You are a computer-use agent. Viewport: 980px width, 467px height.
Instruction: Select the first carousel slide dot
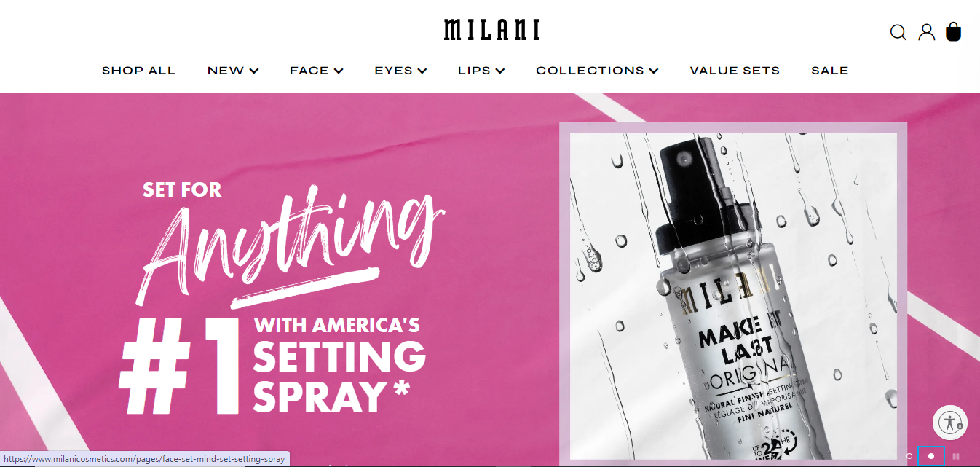point(909,456)
